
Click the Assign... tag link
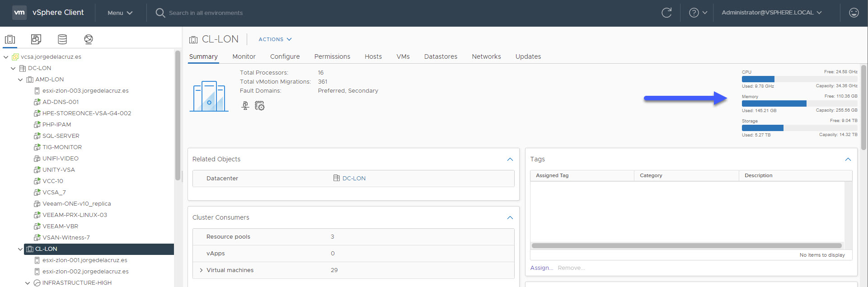point(542,268)
